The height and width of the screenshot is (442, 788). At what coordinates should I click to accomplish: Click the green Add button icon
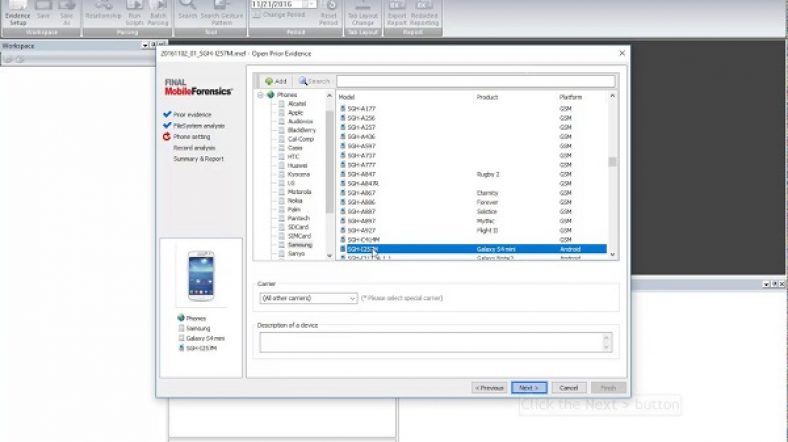click(x=275, y=81)
